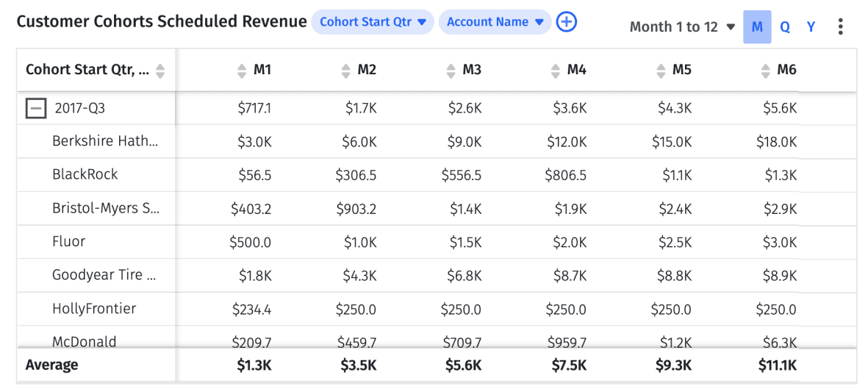This screenshot has width=868, height=386.
Task: Collapse the 2017-Q3 cohort group
Action: click(35, 109)
